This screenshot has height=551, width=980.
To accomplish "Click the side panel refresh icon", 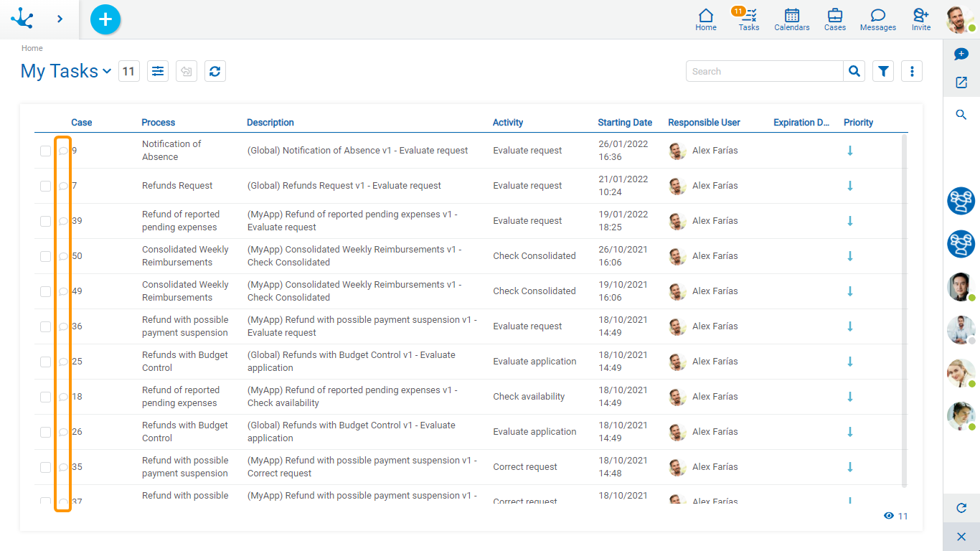I will 961,508.
